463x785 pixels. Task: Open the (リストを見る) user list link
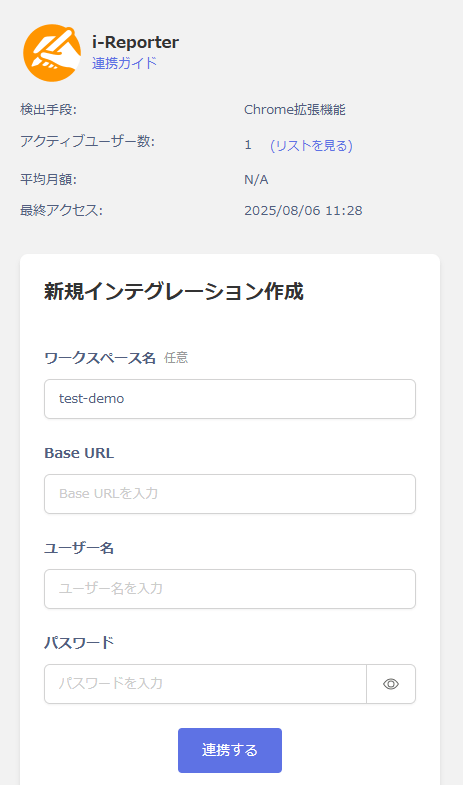tap(311, 145)
